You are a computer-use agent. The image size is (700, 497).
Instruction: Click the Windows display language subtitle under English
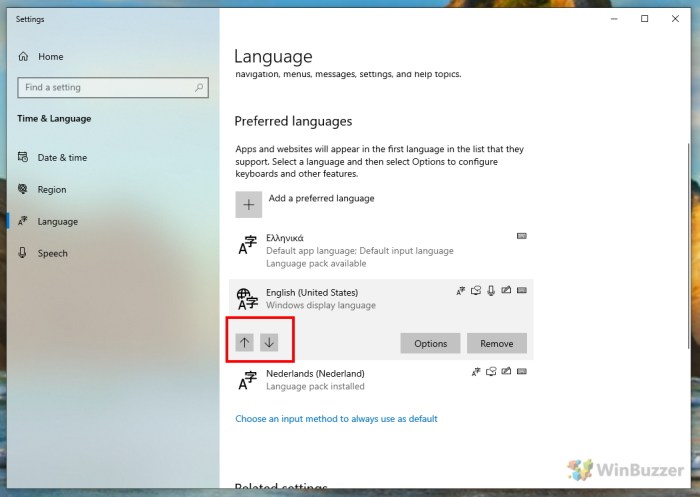click(x=321, y=305)
